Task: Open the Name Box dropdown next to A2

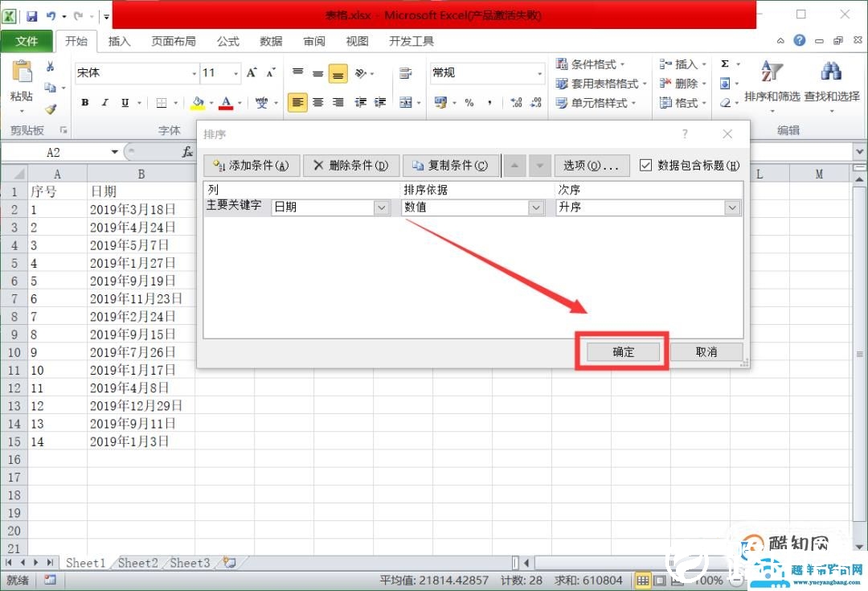Action: click(115, 152)
